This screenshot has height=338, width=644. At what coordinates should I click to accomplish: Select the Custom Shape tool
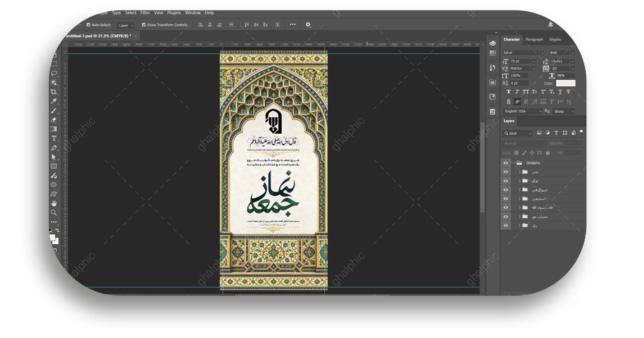click(x=54, y=194)
